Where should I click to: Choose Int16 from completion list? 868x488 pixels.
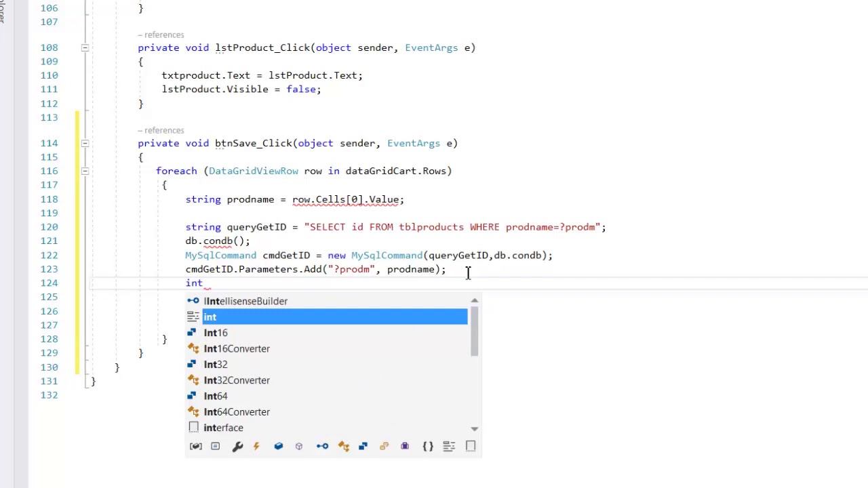tap(327, 333)
